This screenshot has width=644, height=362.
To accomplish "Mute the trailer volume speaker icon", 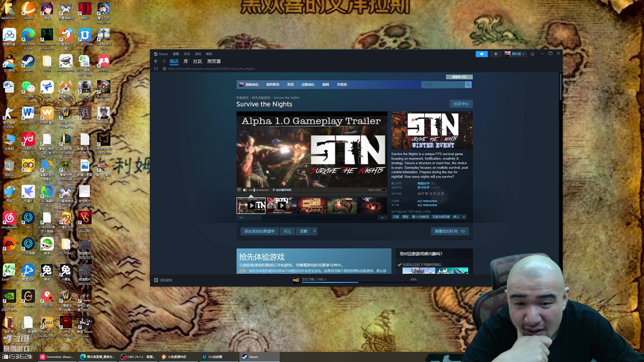I will [x=245, y=190].
